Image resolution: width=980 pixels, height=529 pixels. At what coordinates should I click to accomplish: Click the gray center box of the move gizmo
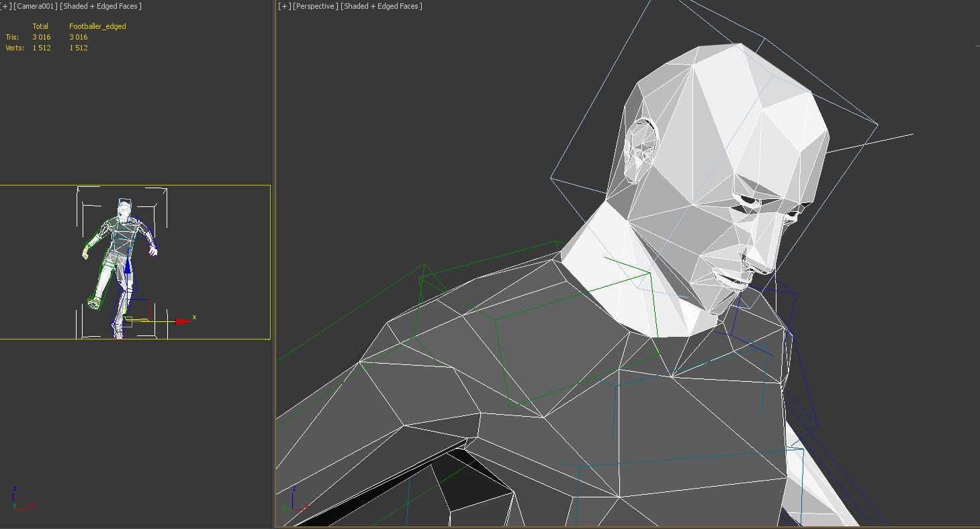(x=128, y=322)
